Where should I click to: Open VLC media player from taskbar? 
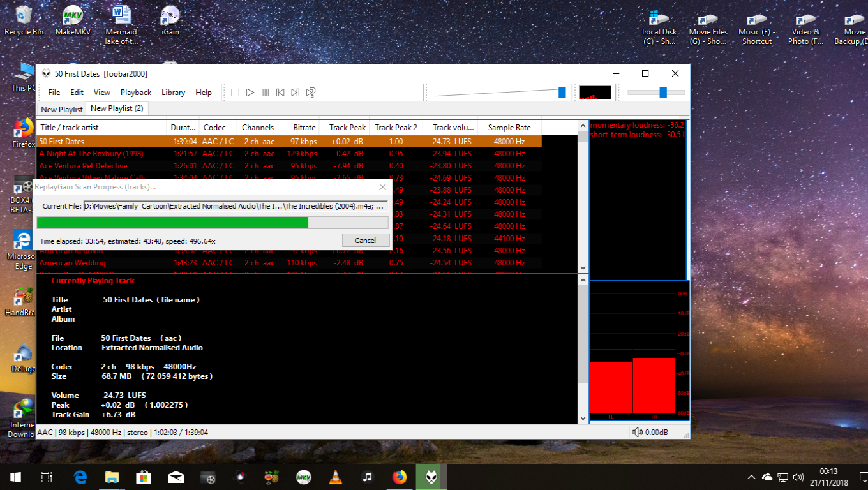pyautogui.click(x=335, y=477)
